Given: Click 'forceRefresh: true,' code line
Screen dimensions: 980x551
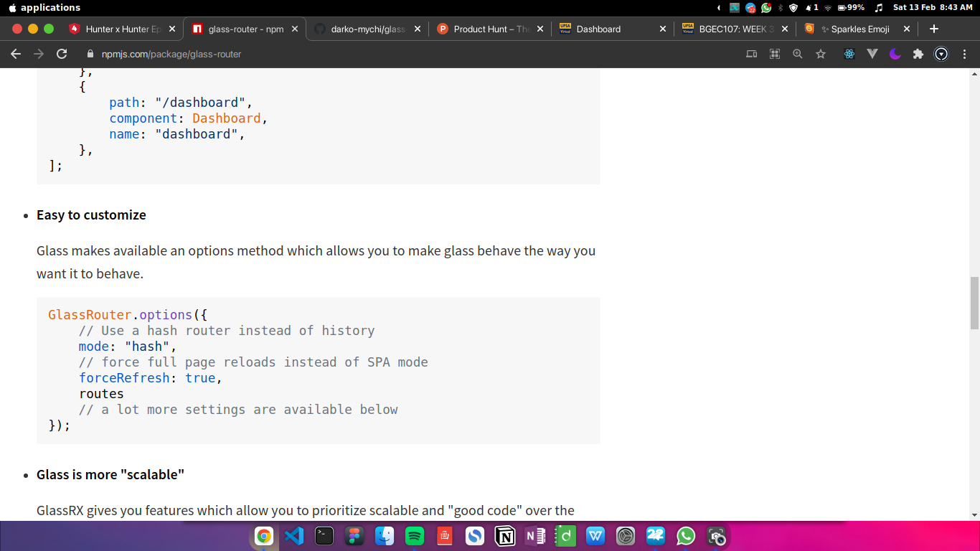Looking at the screenshot, I should tap(151, 378).
